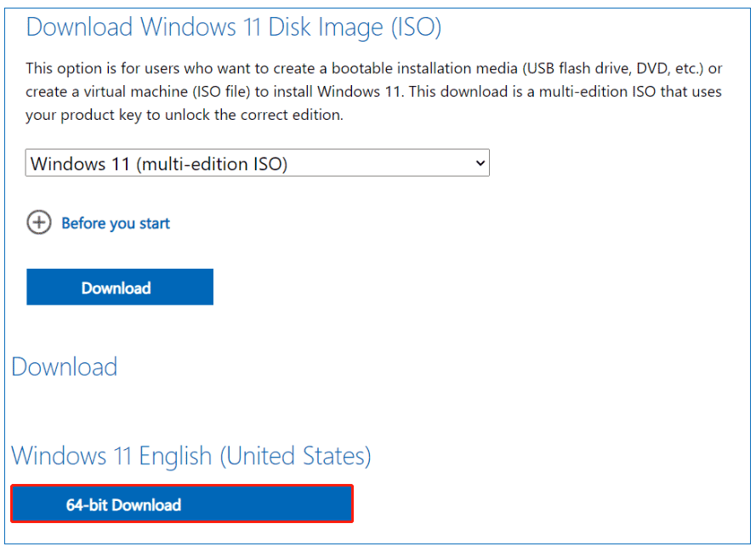Image resolution: width=756 pixels, height=552 pixels.
Task: Click the dropdown chevron arrow of the edition selector
Action: [480, 162]
